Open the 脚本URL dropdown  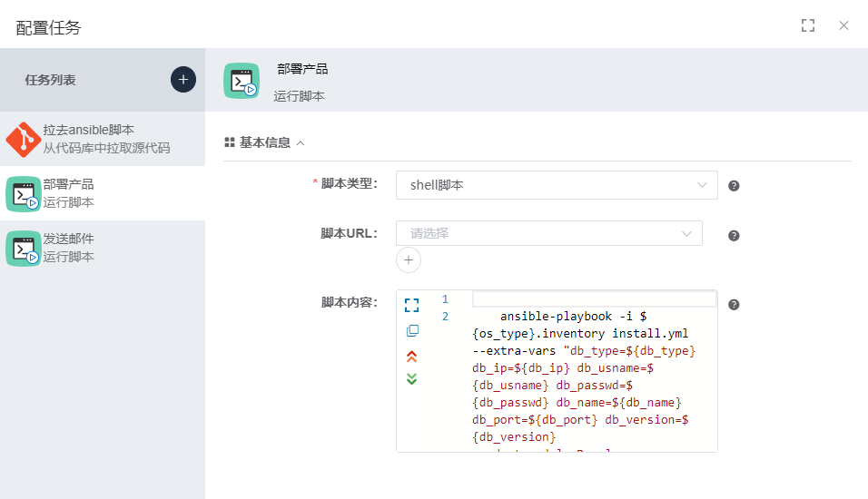tap(549, 233)
